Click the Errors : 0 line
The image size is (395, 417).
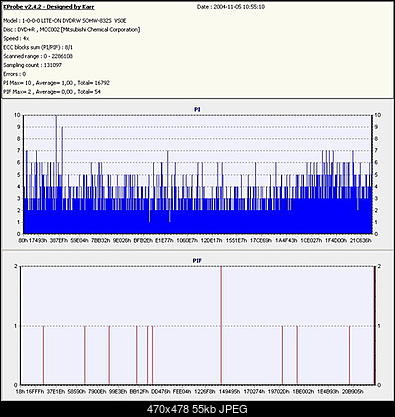pos(14,74)
